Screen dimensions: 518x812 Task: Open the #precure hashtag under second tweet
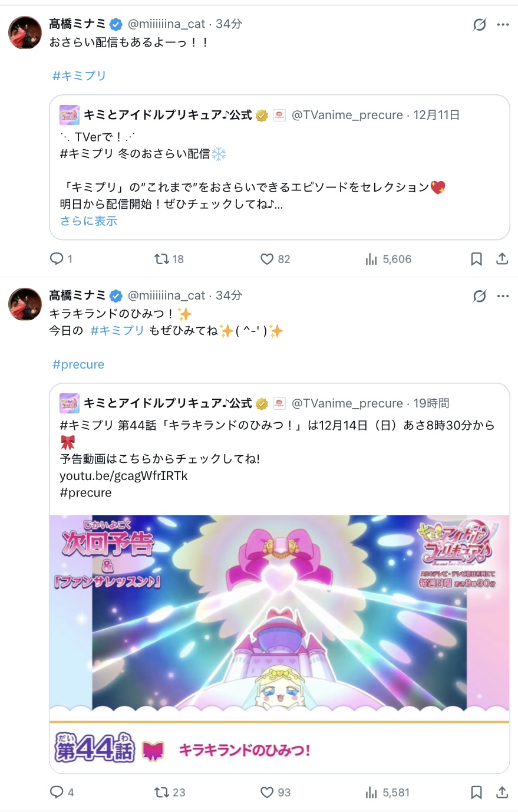78,364
